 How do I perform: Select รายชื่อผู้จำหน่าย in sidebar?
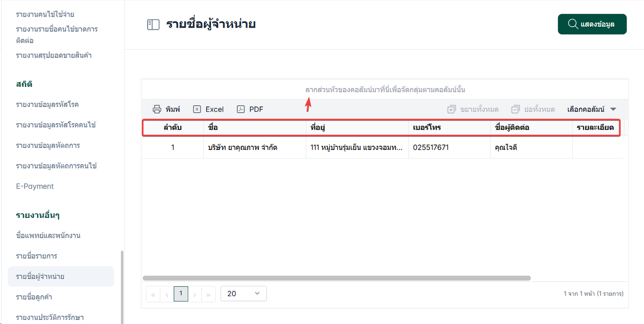tap(61, 277)
